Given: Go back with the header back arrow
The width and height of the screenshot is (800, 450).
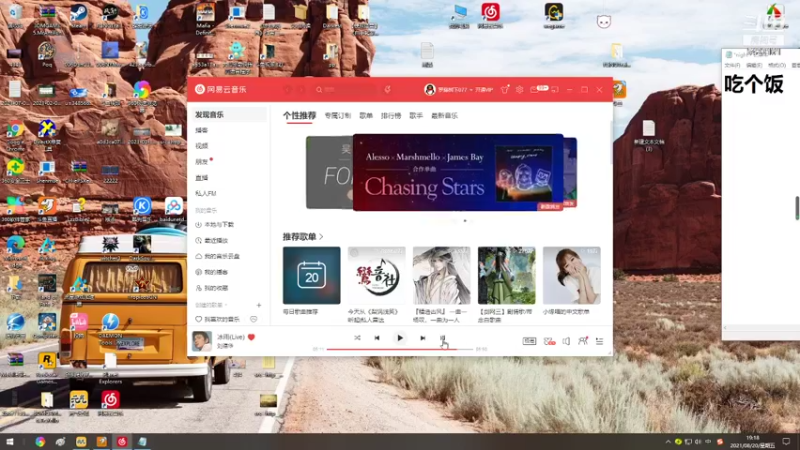Looking at the screenshot, I should click(x=288, y=90).
